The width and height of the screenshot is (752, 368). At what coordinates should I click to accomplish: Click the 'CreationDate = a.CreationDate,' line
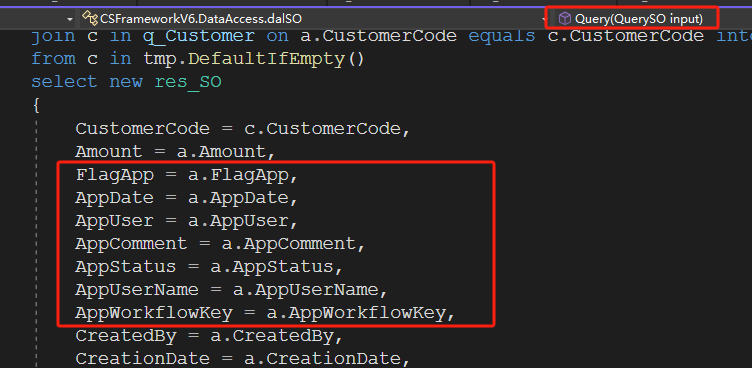tap(243, 358)
